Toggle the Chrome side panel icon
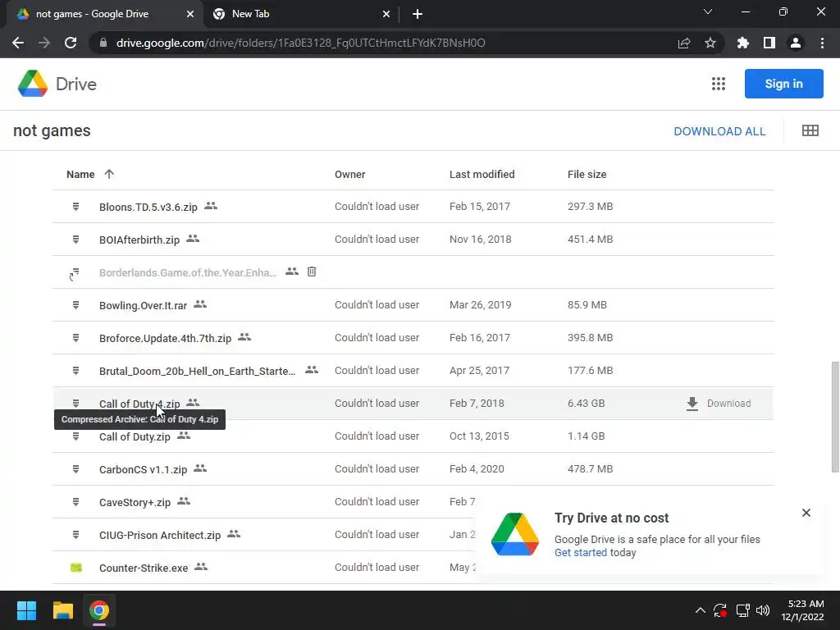Viewport: 840px width, 630px height. point(769,43)
